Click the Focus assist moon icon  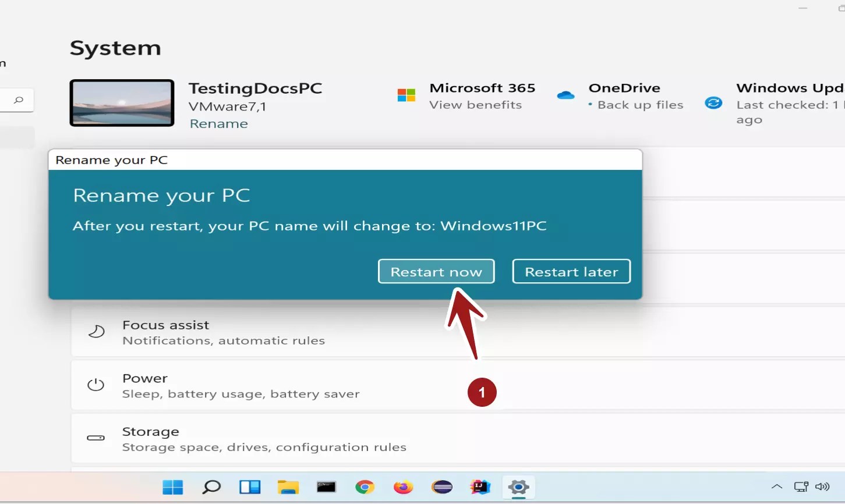[x=96, y=332]
